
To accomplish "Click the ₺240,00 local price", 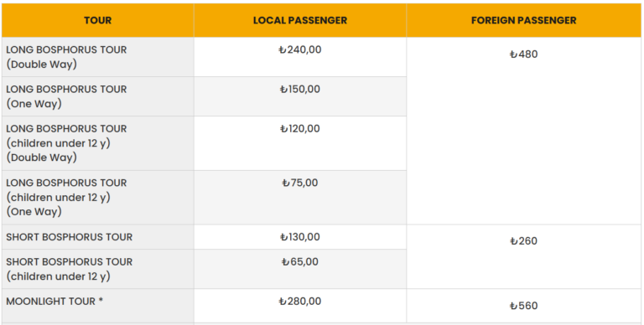I will point(300,50).
